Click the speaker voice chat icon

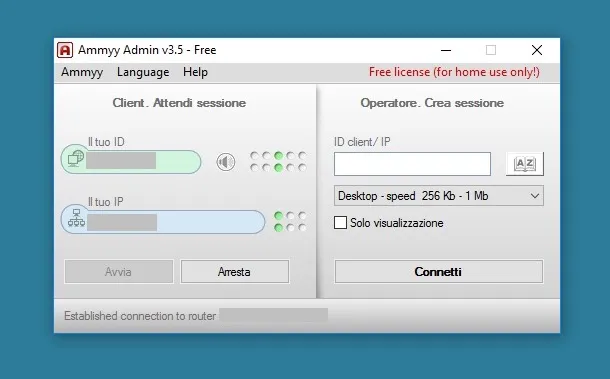tap(226, 162)
